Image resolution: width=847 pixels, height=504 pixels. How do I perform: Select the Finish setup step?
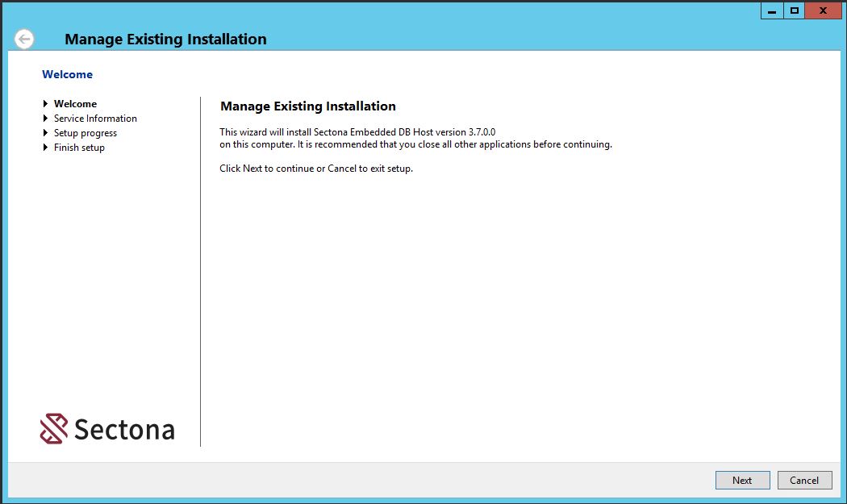79,148
